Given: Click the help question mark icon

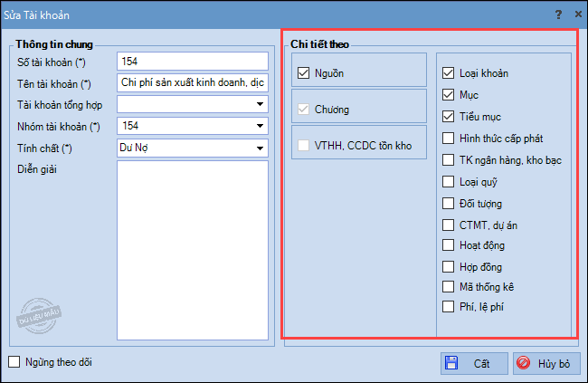Looking at the screenshot, I should (558, 14).
